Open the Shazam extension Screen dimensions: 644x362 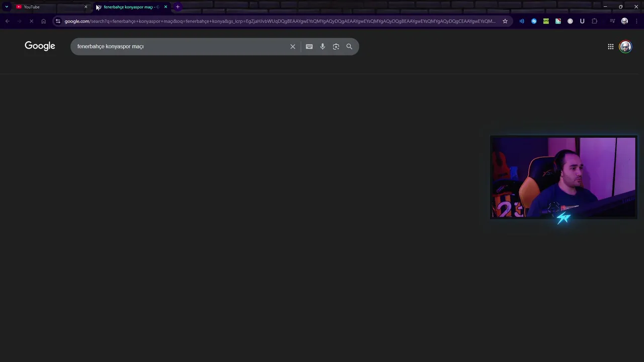coord(534,21)
